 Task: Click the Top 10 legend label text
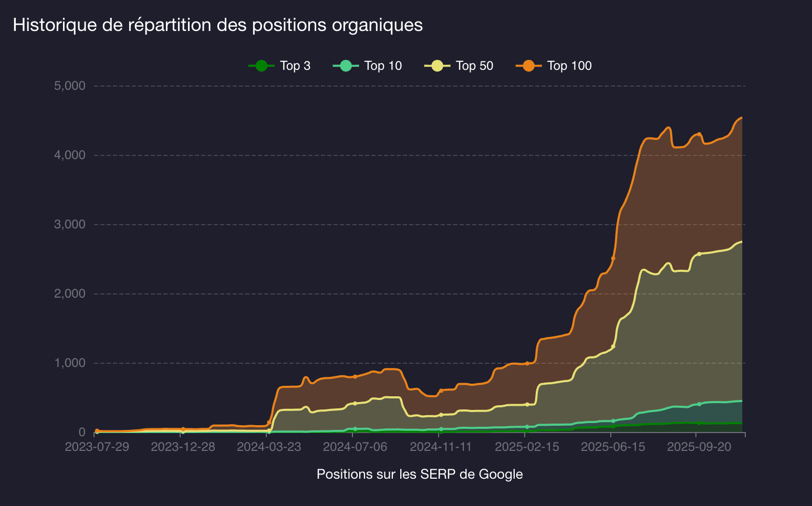383,65
